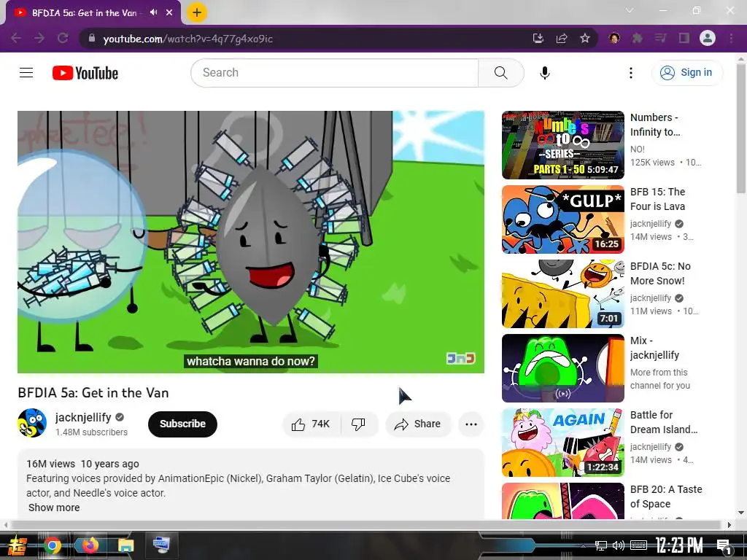Click the vertical page scrollbar thumb
Image resolution: width=747 pixels, height=560 pixels.
coord(741,128)
